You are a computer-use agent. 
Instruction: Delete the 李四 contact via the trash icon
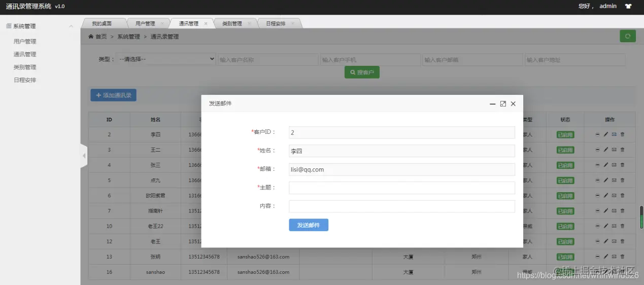pyautogui.click(x=622, y=134)
